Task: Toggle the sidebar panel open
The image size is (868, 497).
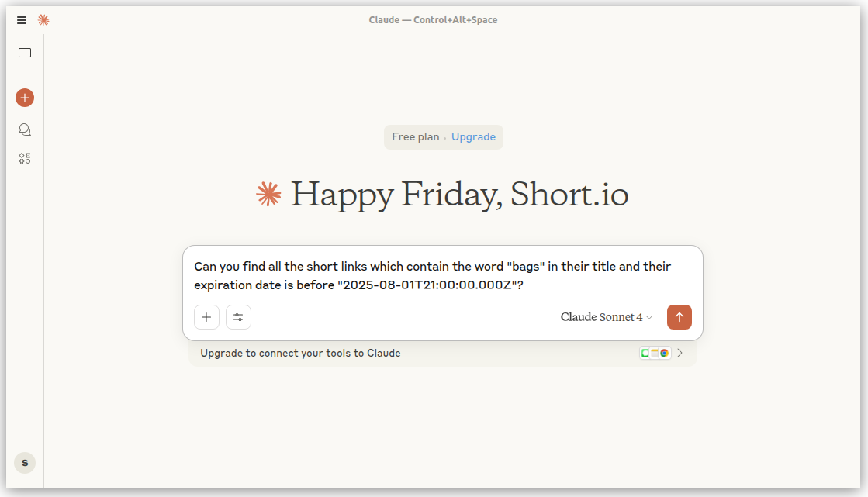Action: click(x=25, y=53)
